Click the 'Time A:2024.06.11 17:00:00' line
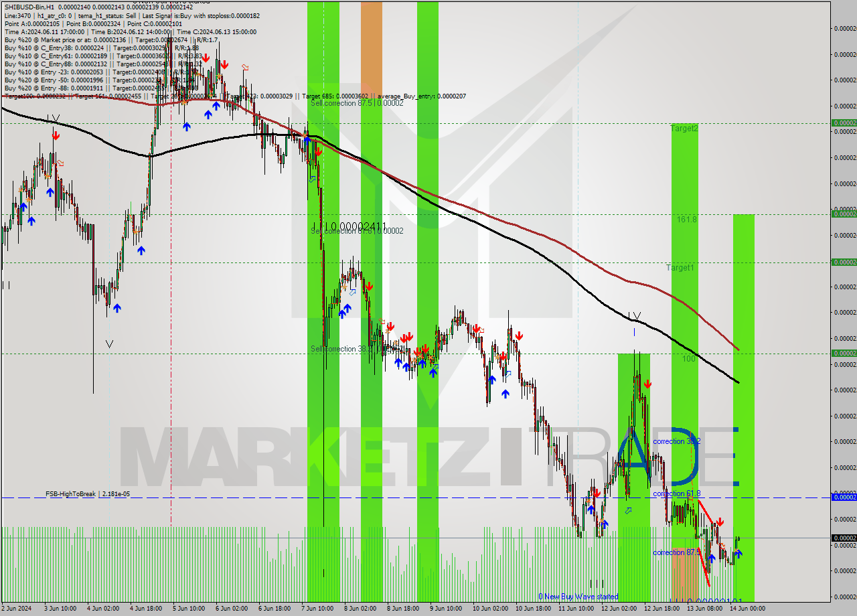Image resolution: width=857 pixels, height=616 pixels. [x=131, y=31]
